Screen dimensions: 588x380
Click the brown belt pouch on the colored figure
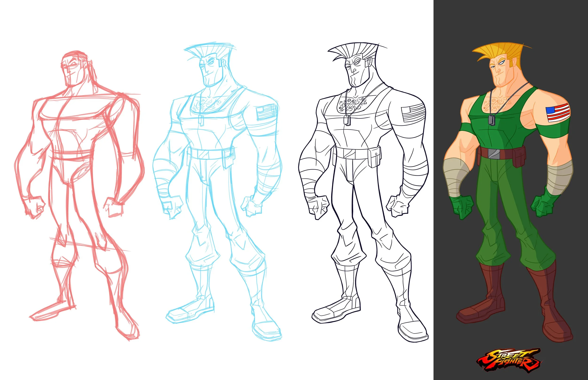pyautogui.click(x=519, y=157)
